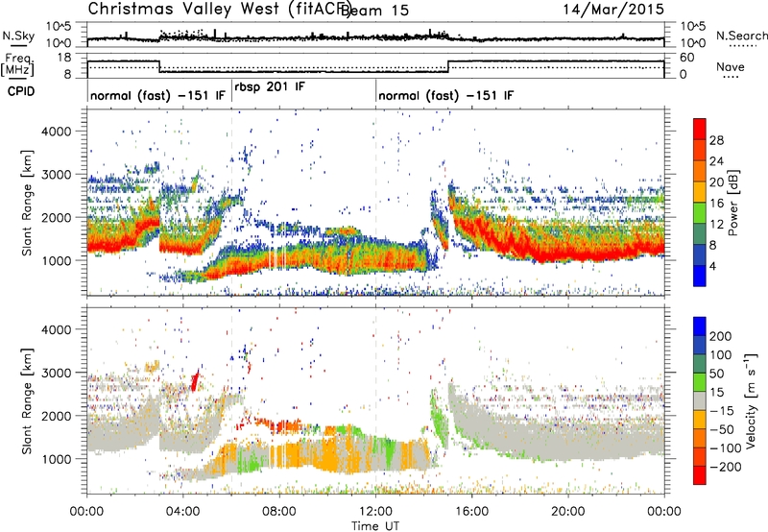Click the '12:00' time axis label
This screenshot has height=532, width=768.
(375, 512)
